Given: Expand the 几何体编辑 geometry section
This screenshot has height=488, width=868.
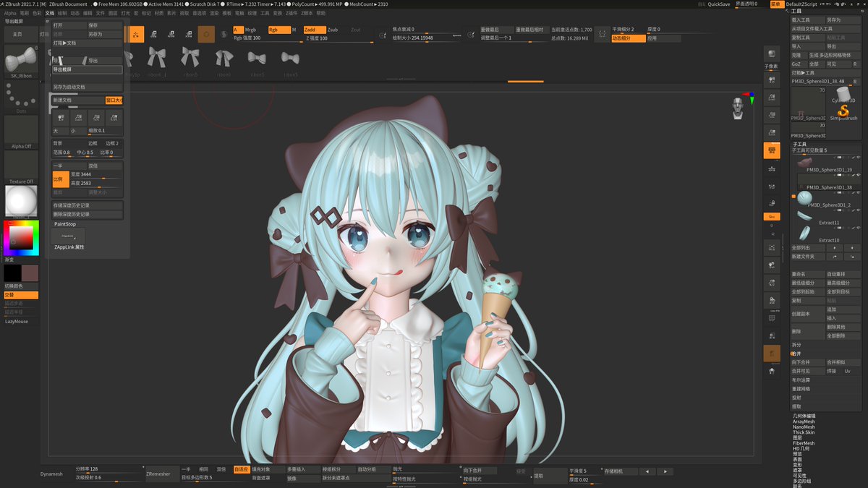Looking at the screenshot, I should tap(804, 416).
